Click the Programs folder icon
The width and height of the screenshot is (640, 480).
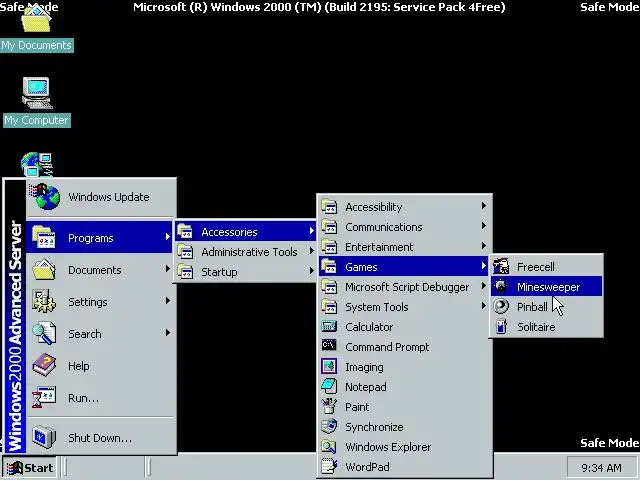click(x=44, y=237)
